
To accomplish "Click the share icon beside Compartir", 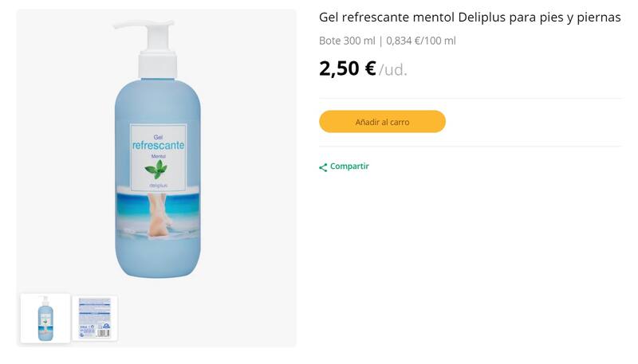I will click(323, 167).
